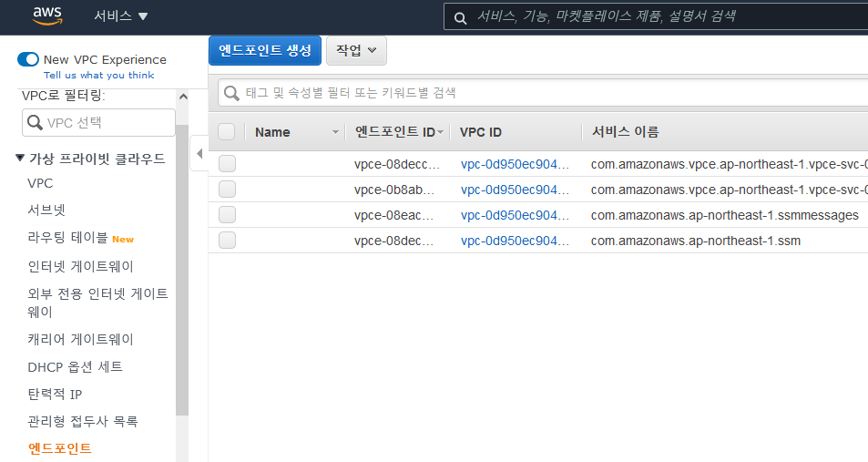The height and width of the screenshot is (462, 868).
Task: Open the 작업 actions dropdown
Action: tap(356, 51)
